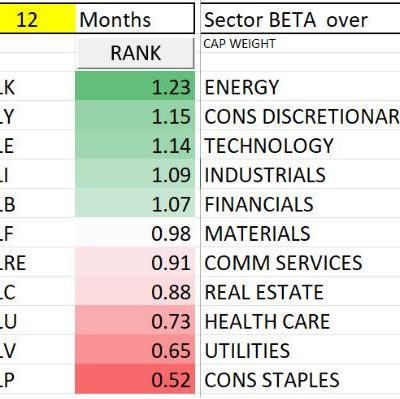
Task: Click the UTILITIES sector cell
Action: click(x=300, y=349)
